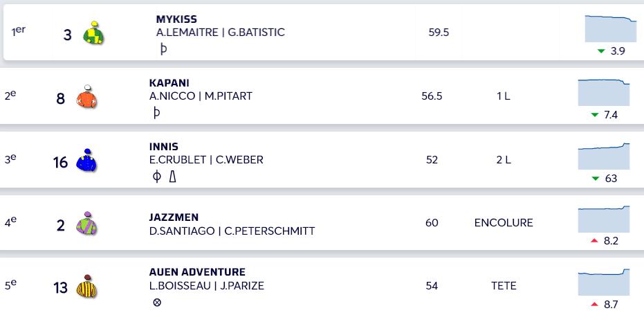
Task: Click the circled-cross symbol under Auen Adventure
Action: pyautogui.click(x=157, y=303)
